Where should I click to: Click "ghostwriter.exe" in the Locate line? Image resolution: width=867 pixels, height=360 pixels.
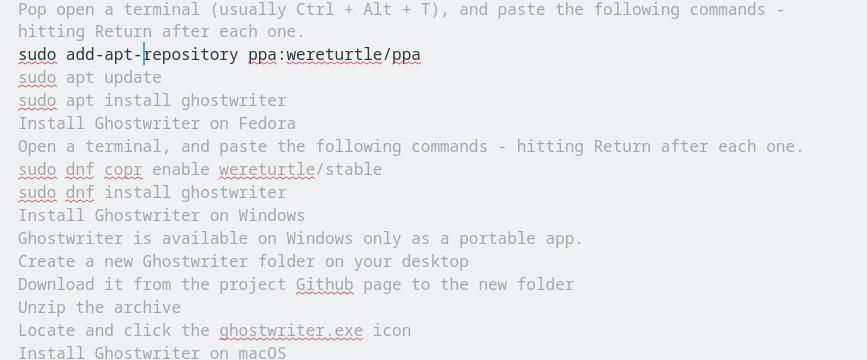pyautogui.click(x=291, y=331)
